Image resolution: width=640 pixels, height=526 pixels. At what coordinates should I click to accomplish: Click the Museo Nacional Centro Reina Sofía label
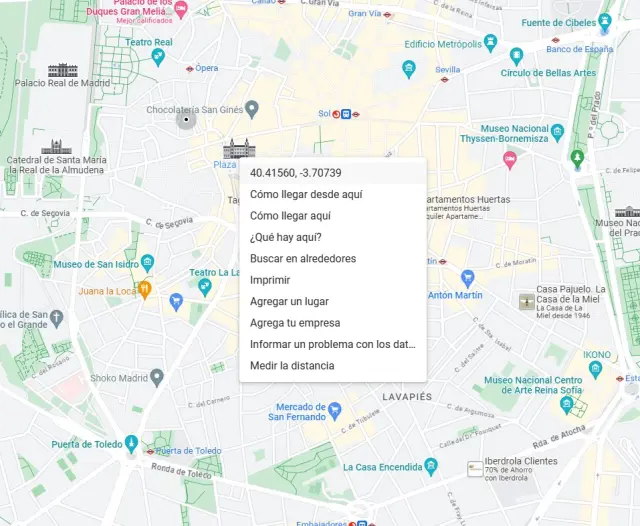click(x=533, y=385)
